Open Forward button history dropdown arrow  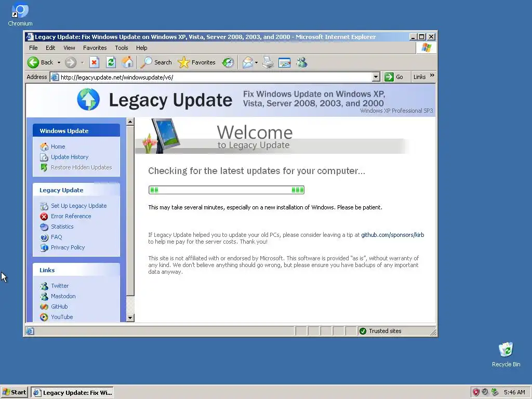coord(82,62)
